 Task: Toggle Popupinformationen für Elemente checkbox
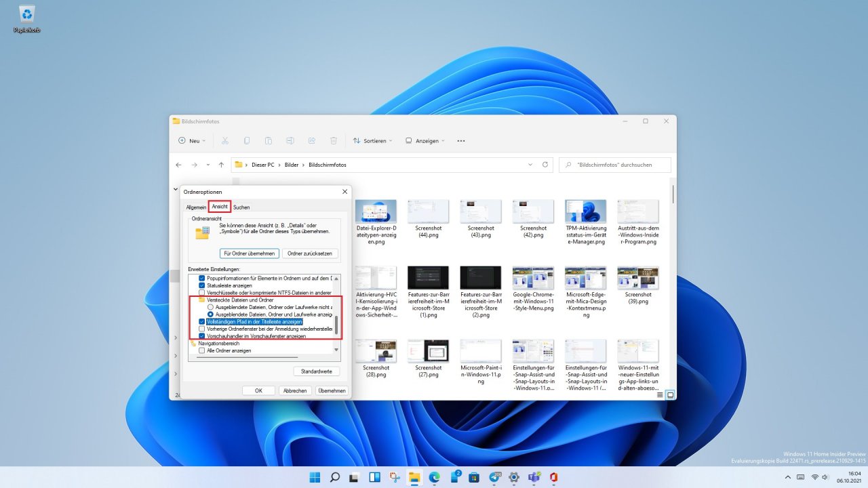[x=201, y=278]
